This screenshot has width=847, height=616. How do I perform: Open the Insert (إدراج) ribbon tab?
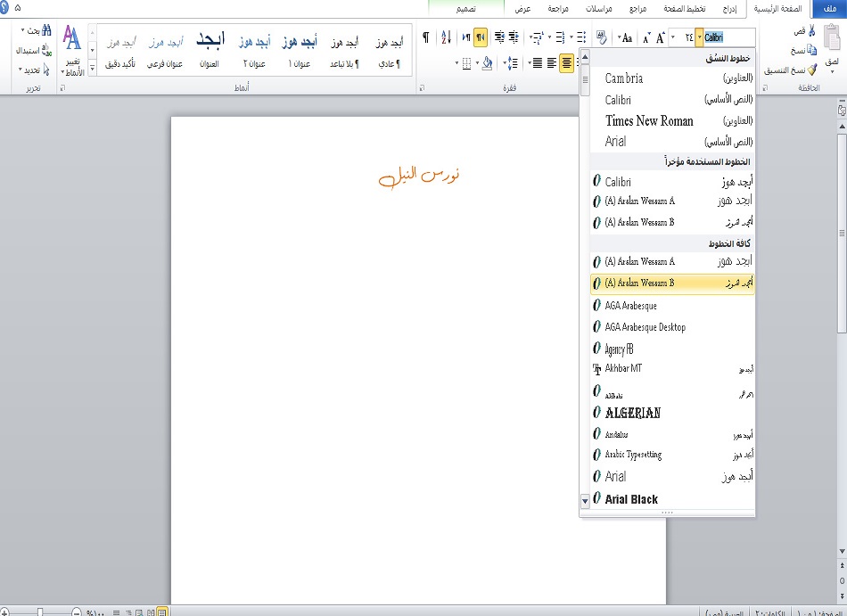click(x=729, y=8)
